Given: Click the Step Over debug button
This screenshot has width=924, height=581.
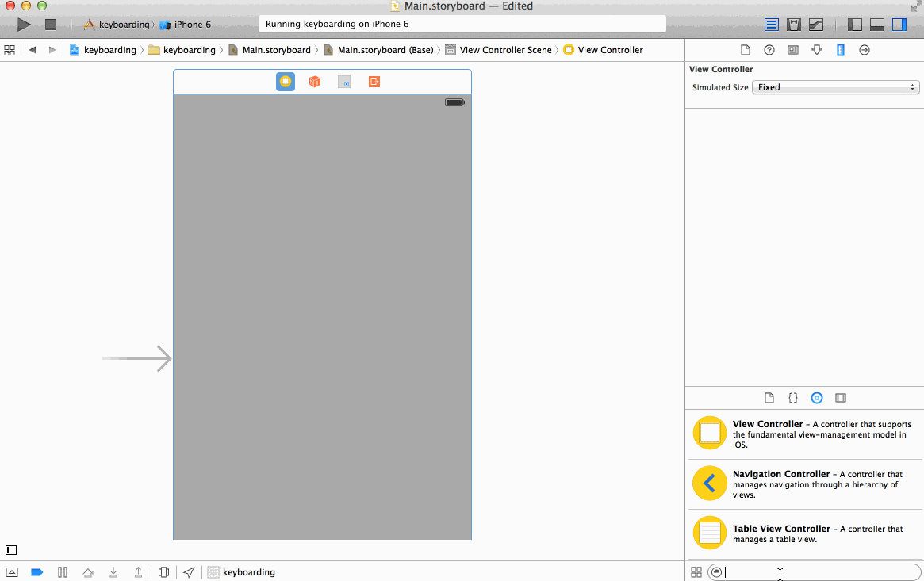Looking at the screenshot, I should click(88, 572).
